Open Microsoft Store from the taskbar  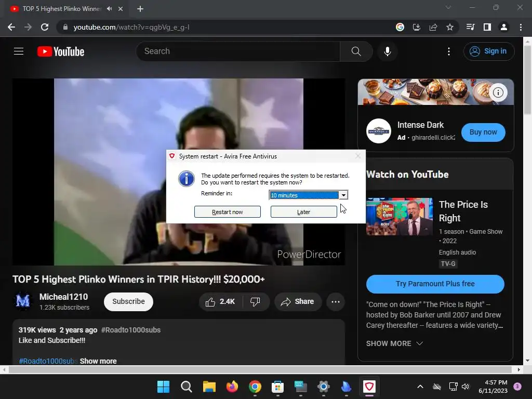point(277,387)
